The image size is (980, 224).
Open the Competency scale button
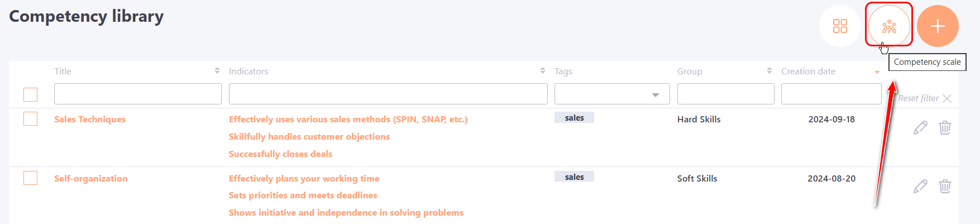(888, 26)
